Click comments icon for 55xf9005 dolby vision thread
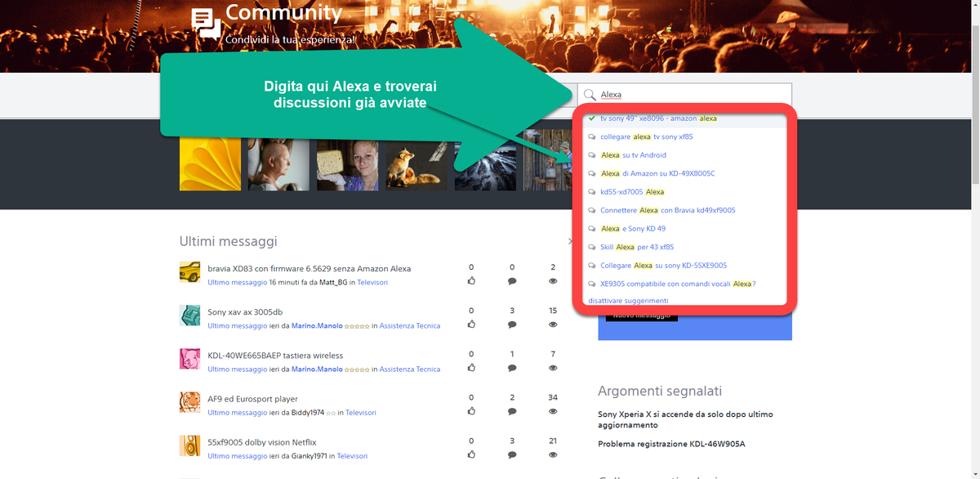Viewport: 980px width, 479px height. 512,454
